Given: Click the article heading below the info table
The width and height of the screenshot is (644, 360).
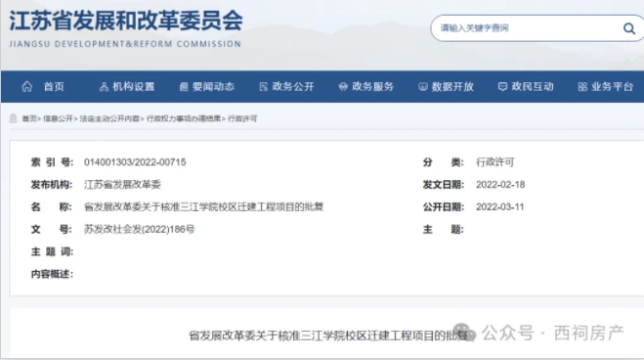Looking at the screenshot, I should click(328, 336).
